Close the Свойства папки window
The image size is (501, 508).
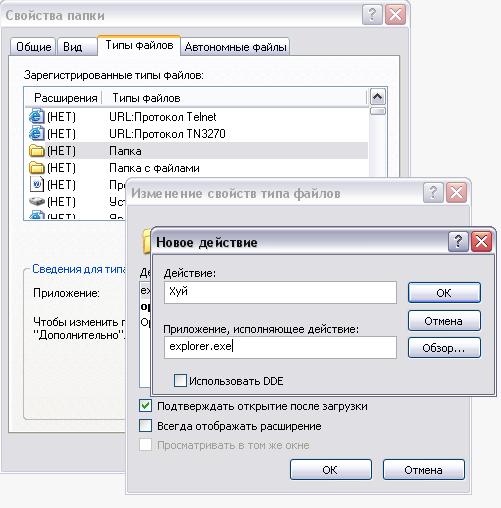(395, 15)
